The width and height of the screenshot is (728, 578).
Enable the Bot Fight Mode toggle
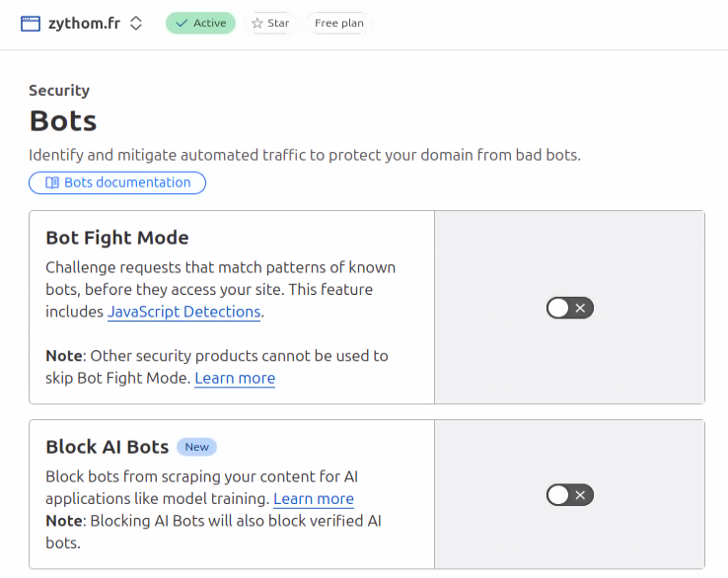click(x=570, y=308)
